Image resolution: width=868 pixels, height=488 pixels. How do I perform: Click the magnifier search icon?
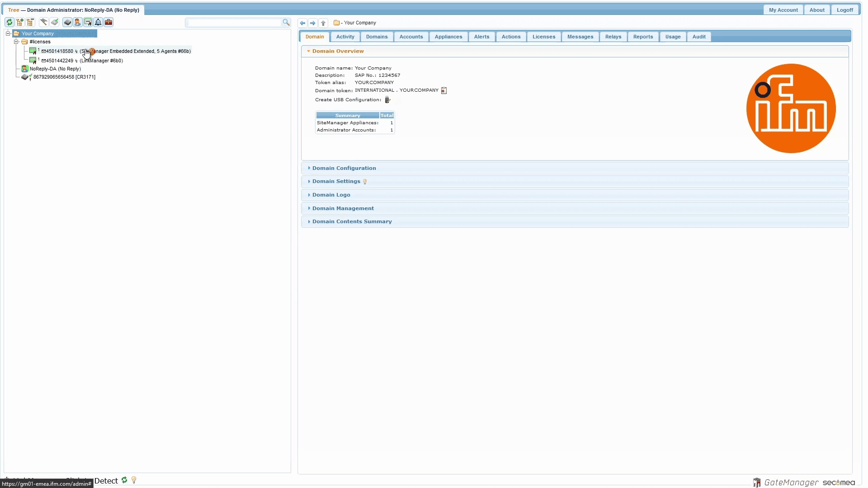[286, 22]
